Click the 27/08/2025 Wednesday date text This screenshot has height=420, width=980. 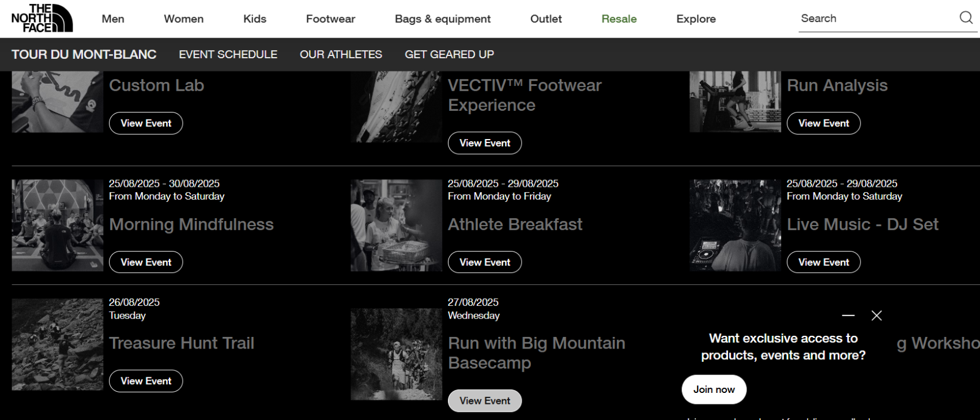tap(474, 309)
